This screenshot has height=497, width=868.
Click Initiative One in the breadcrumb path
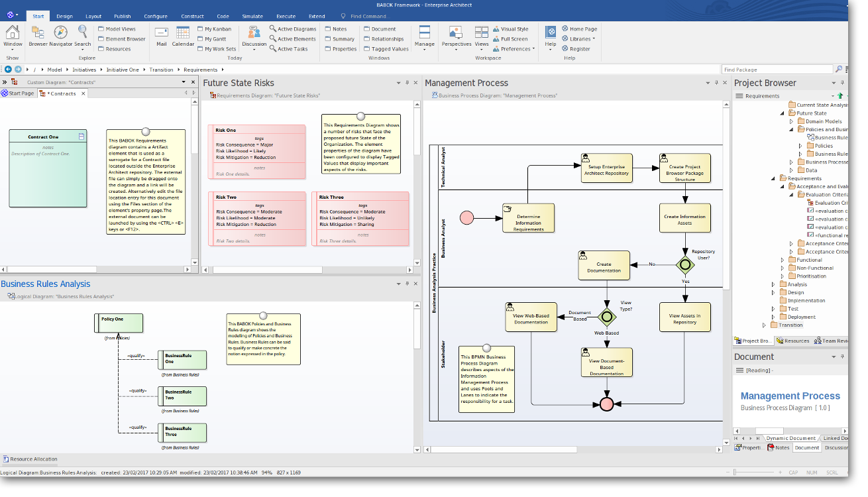point(123,70)
